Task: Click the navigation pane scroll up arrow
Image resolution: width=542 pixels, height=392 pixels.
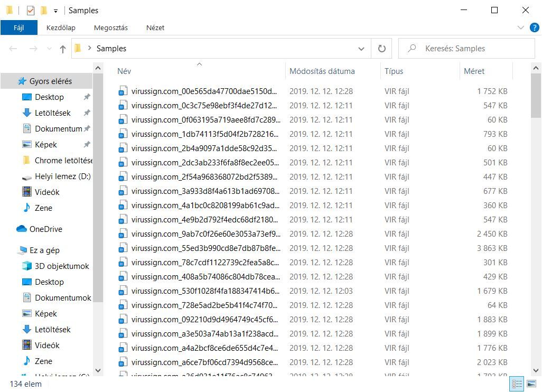Action: [x=98, y=69]
